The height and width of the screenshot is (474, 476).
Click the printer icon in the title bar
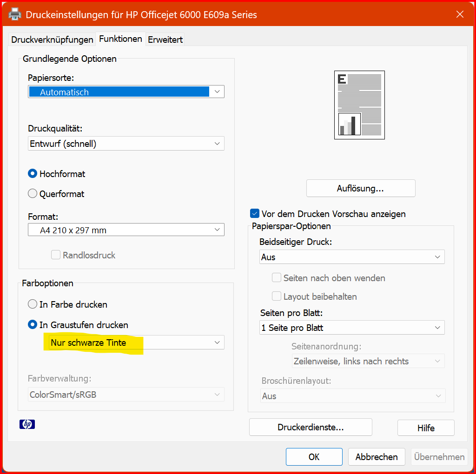(14, 14)
